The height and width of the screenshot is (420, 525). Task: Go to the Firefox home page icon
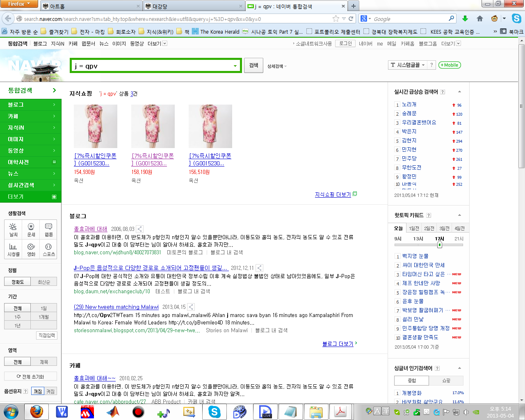click(x=480, y=18)
